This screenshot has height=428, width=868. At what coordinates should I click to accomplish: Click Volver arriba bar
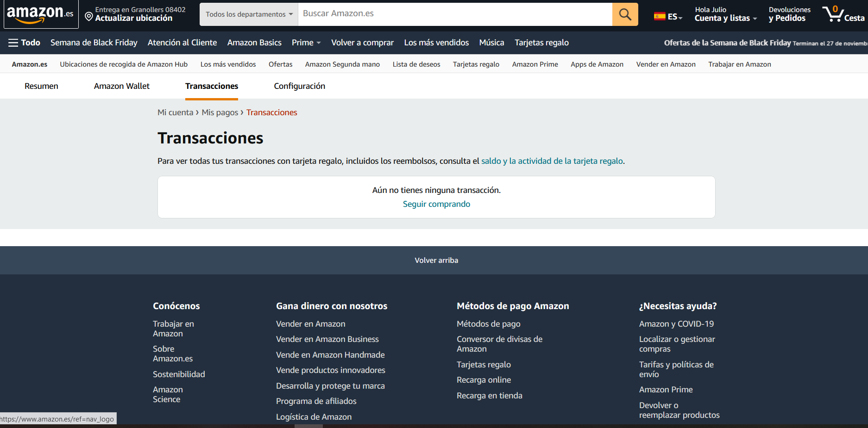click(x=434, y=261)
